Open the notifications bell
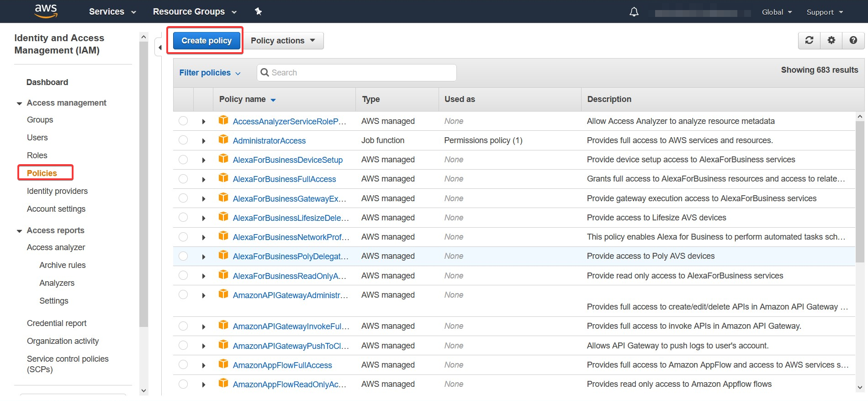The width and height of the screenshot is (868, 401). pos(634,12)
